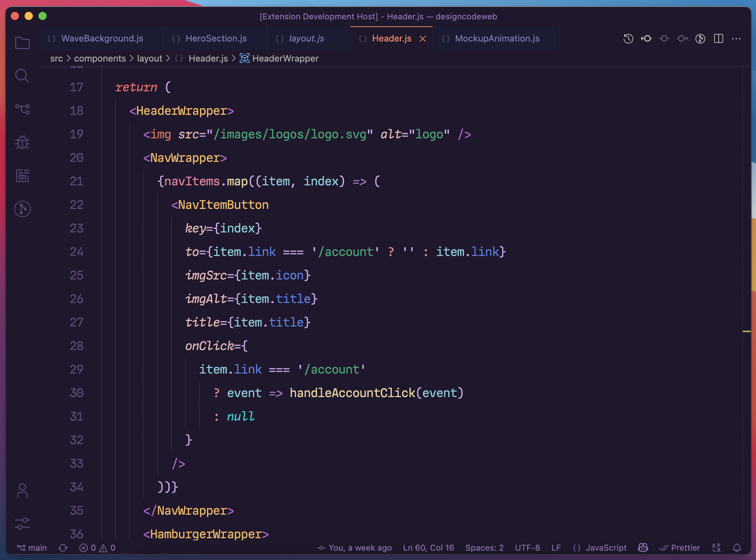Toggle the Prettier formatter status item
Image resolution: width=756 pixels, height=560 pixels.
click(680, 548)
